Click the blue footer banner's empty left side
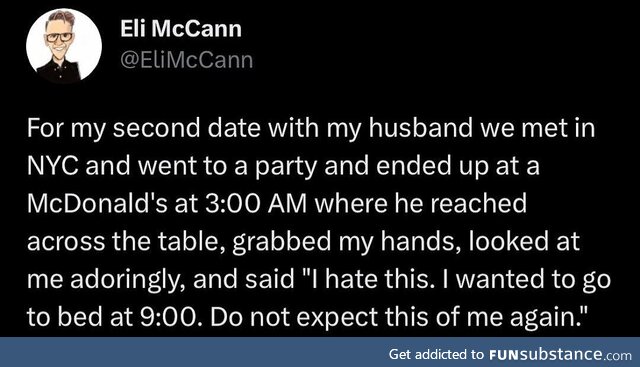The height and width of the screenshot is (367, 640). click(184, 352)
